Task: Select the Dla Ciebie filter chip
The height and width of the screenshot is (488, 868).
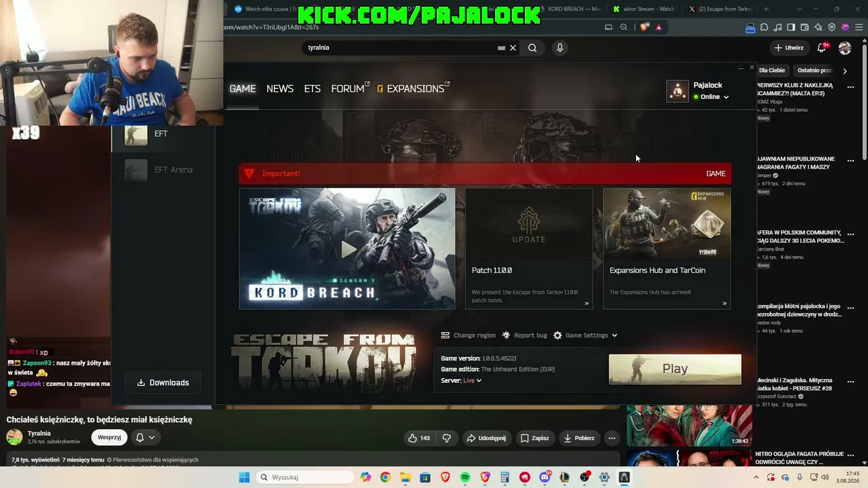Action: (x=772, y=70)
